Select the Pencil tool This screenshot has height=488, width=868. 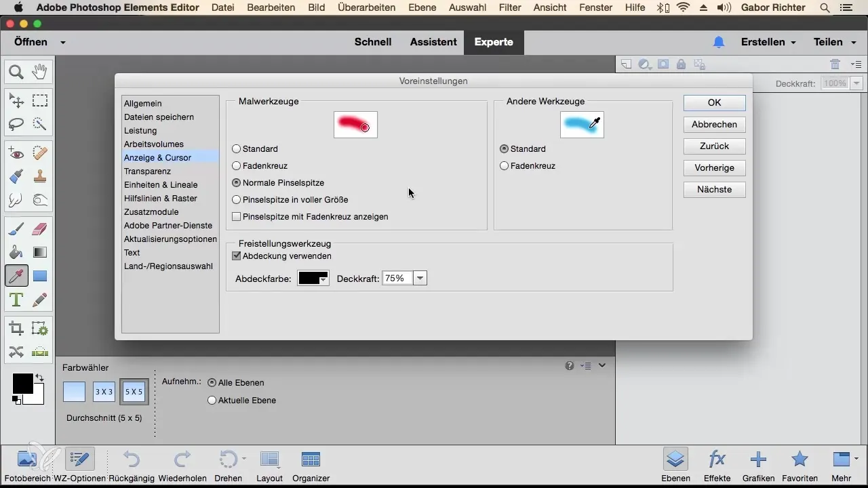pos(40,299)
